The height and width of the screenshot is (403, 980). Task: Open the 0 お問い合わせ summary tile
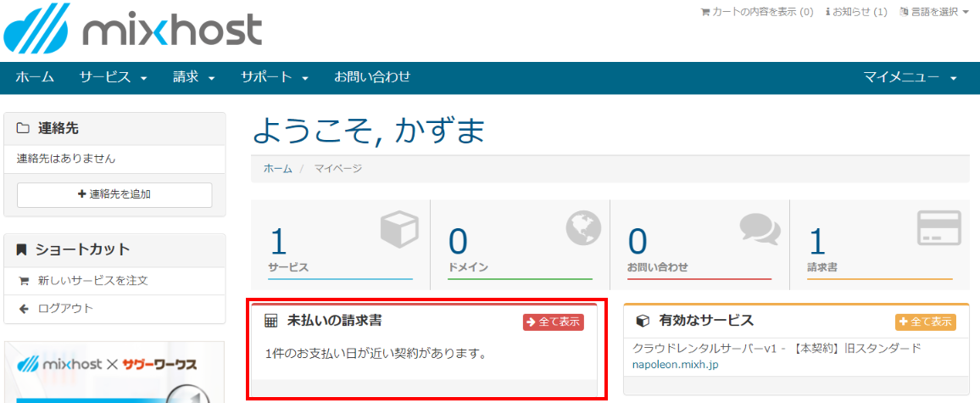pyautogui.click(x=699, y=246)
